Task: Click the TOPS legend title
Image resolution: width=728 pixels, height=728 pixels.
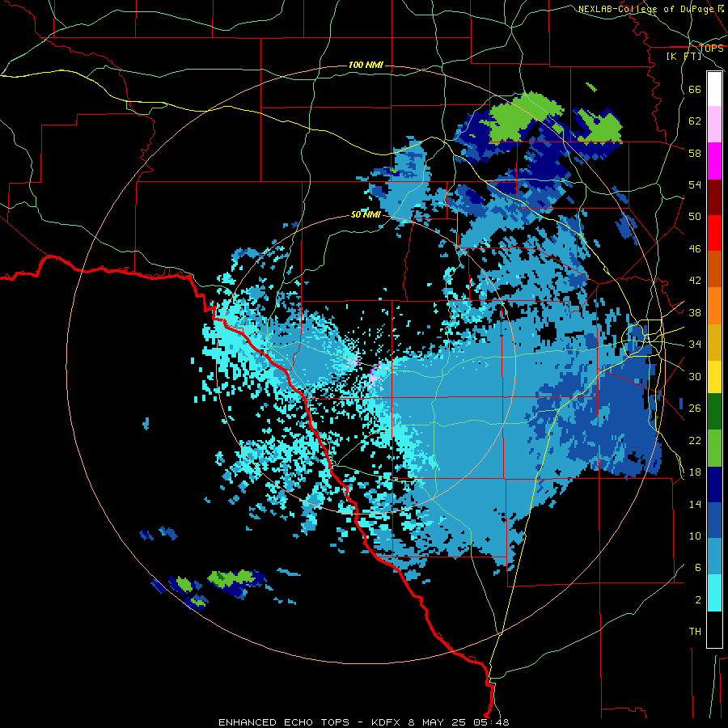Action: pyautogui.click(x=711, y=49)
